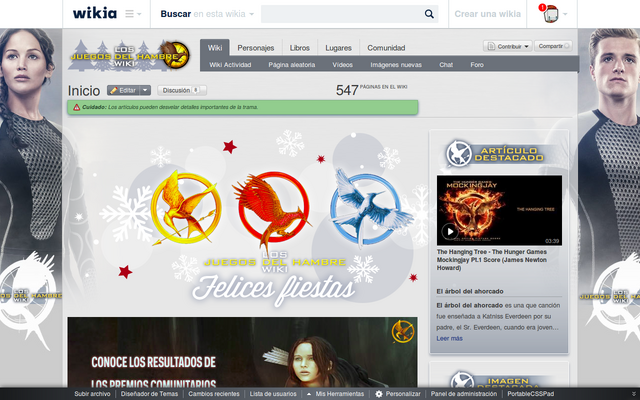The height and width of the screenshot is (400, 640).
Task: Click the Editar button
Action: (123, 90)
